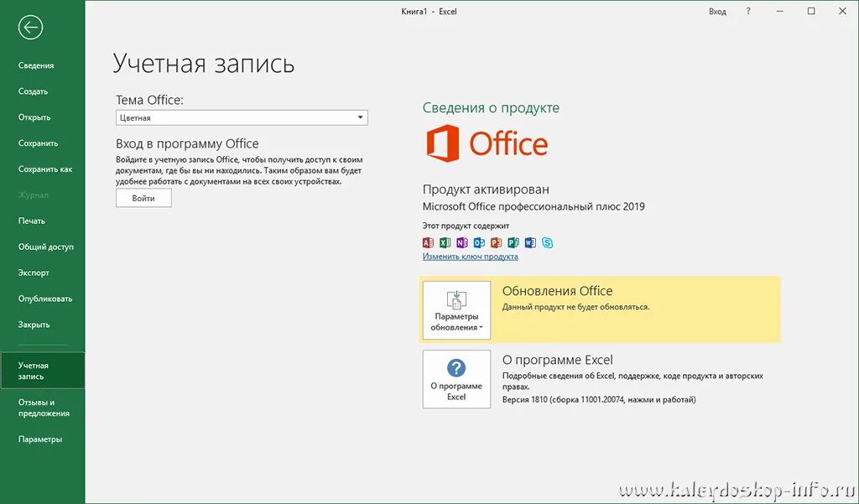
Task: Open Отзывы и предложения in the sidebar
Action: tap(42, 408)
